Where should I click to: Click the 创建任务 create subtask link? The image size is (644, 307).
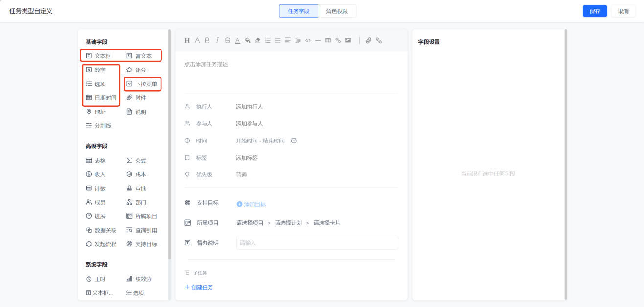tap(199, 287)
